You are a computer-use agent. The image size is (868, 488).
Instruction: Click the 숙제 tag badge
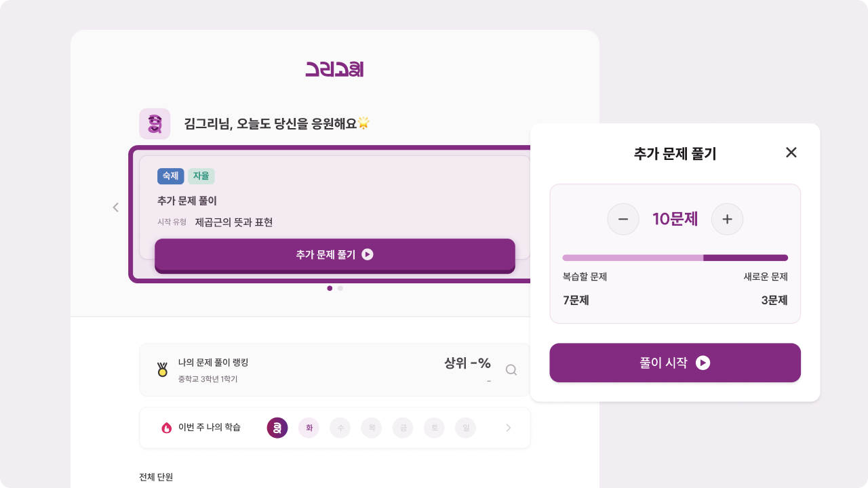170,176
